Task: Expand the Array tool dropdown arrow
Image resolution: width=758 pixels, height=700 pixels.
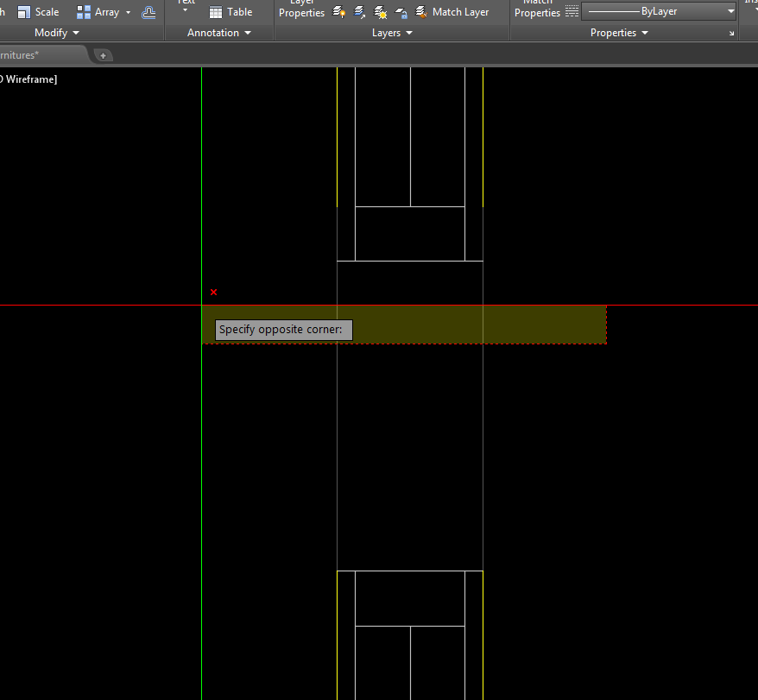Action: 127,11
